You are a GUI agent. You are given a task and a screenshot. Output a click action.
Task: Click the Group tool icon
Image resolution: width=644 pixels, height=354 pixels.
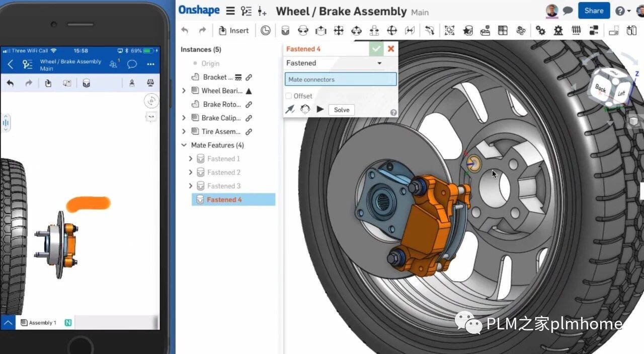(x=450, y=31)
